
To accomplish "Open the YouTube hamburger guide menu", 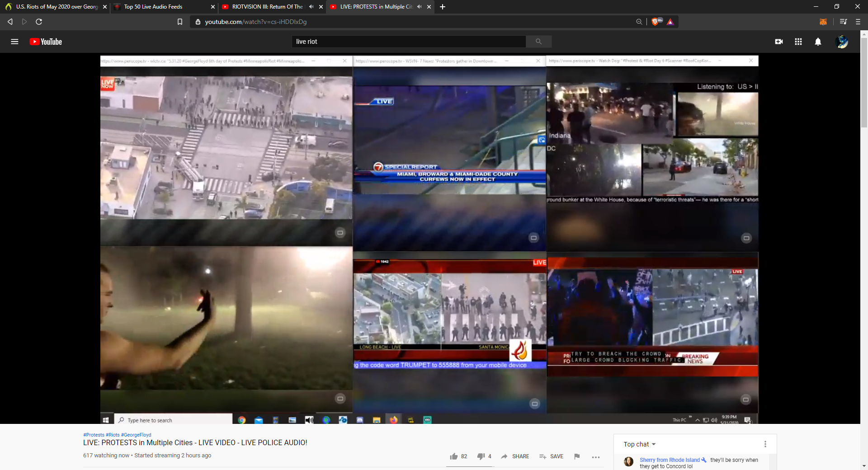I will [x=14, y=42].
